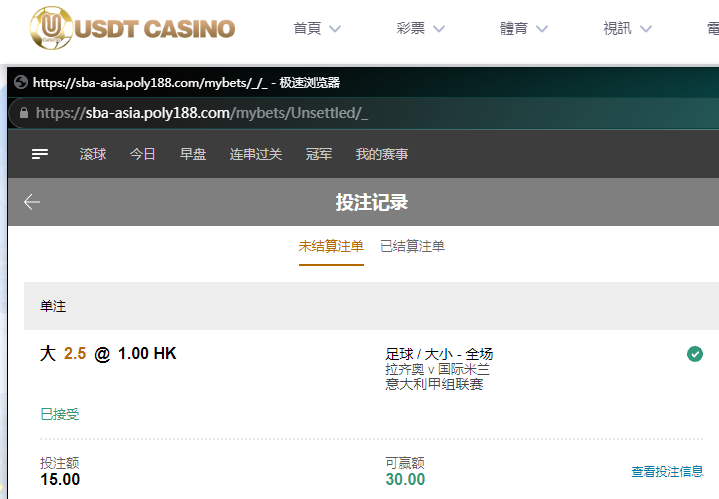Click the USDT Casino logo
The width and height of the screenshot is (719, 499).
point(132,28)
